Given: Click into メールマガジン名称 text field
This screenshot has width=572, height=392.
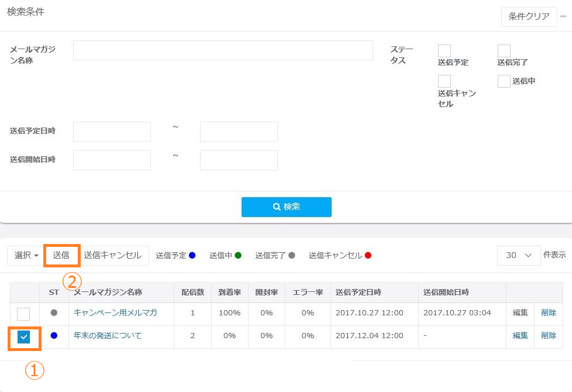Looking at the screenshot, I should (x=223, y=50).
